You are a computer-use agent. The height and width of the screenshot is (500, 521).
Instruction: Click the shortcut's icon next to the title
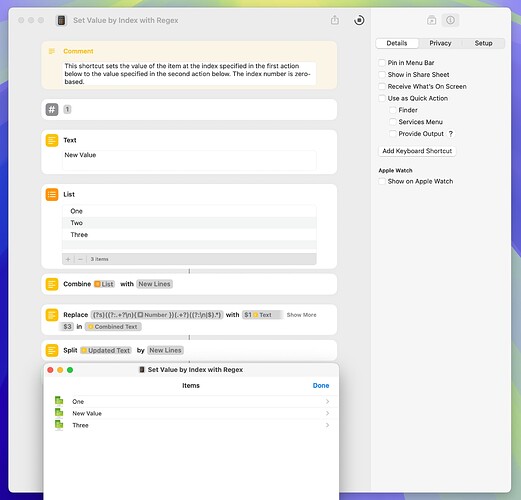pyautogui.click(x=61, y=20)
